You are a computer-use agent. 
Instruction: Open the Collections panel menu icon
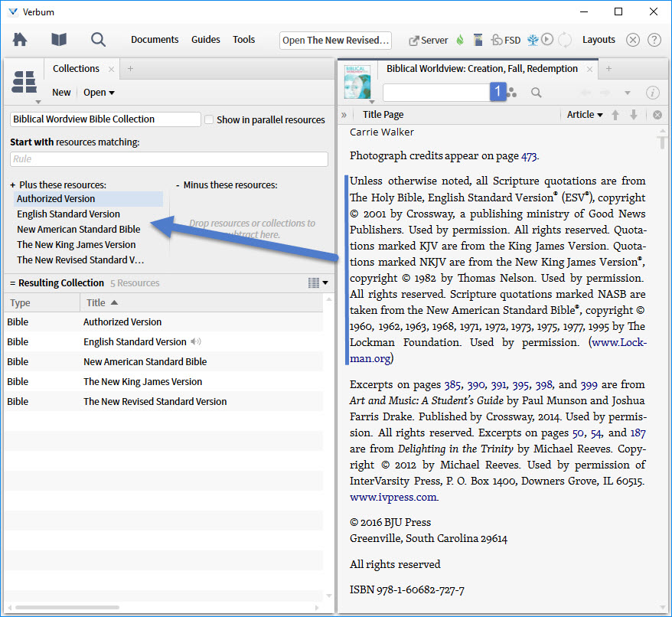(x=24, y=83)
